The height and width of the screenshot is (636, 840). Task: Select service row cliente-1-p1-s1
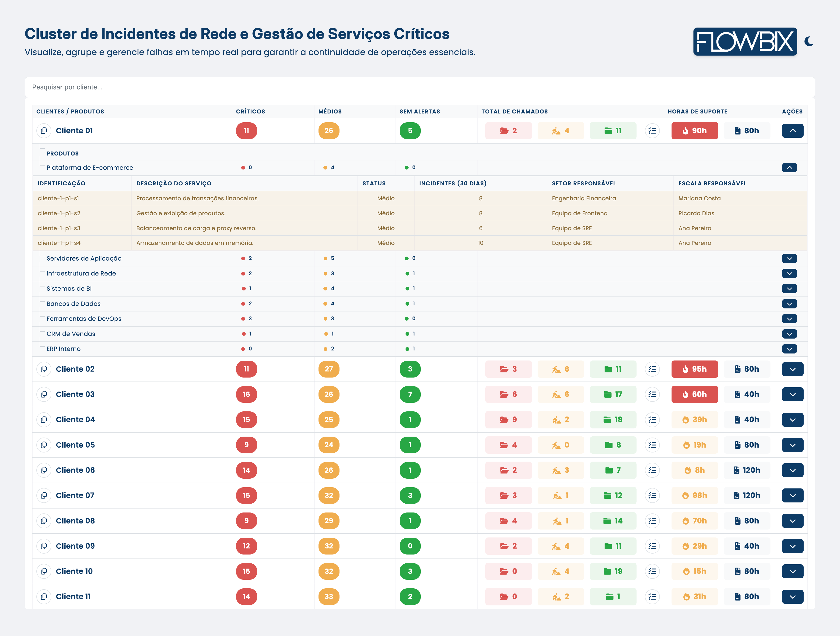[420, 198]
